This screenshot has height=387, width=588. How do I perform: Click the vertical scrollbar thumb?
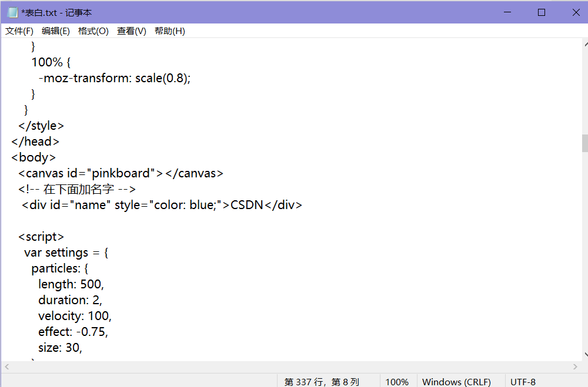pos(584,143)
